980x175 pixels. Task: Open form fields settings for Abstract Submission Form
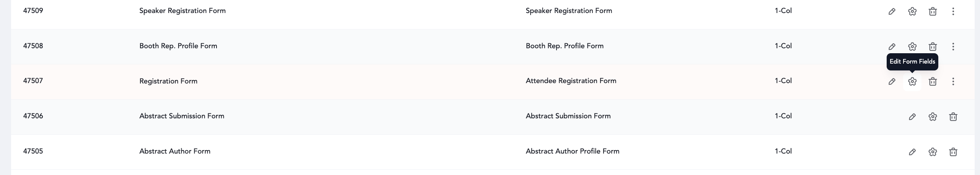933,117
